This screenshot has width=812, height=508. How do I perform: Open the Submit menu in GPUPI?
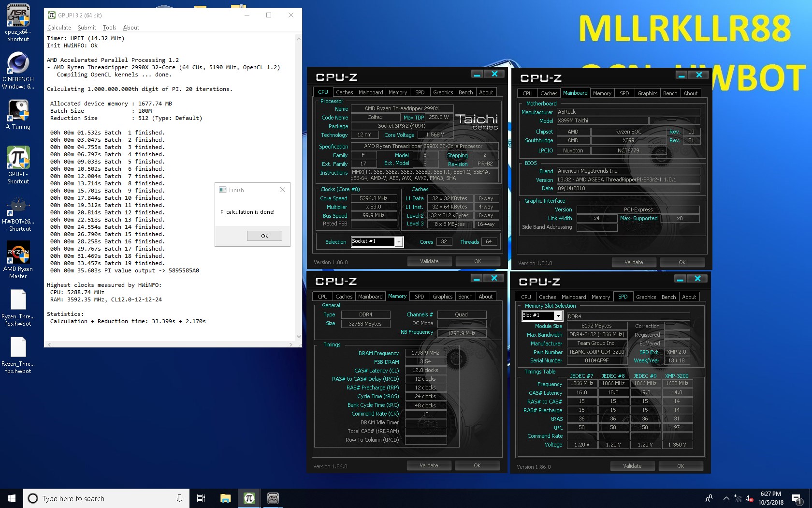[x=87, y=28]
